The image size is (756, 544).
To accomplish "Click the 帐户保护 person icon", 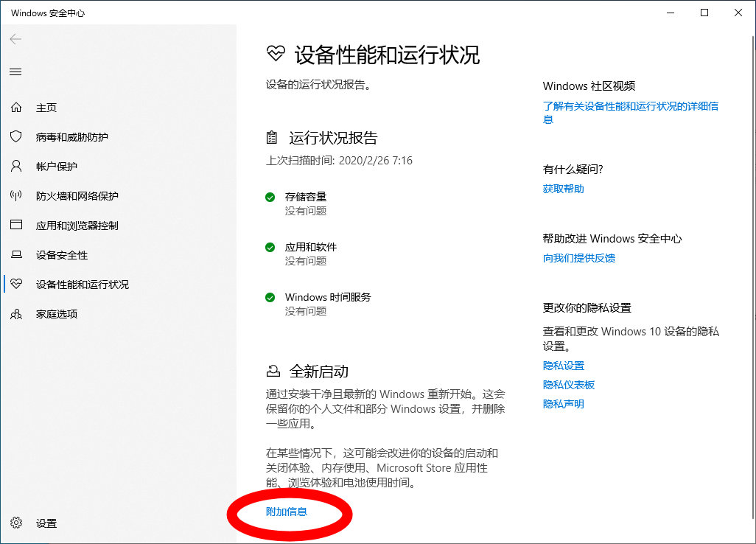I will (16, 166).
